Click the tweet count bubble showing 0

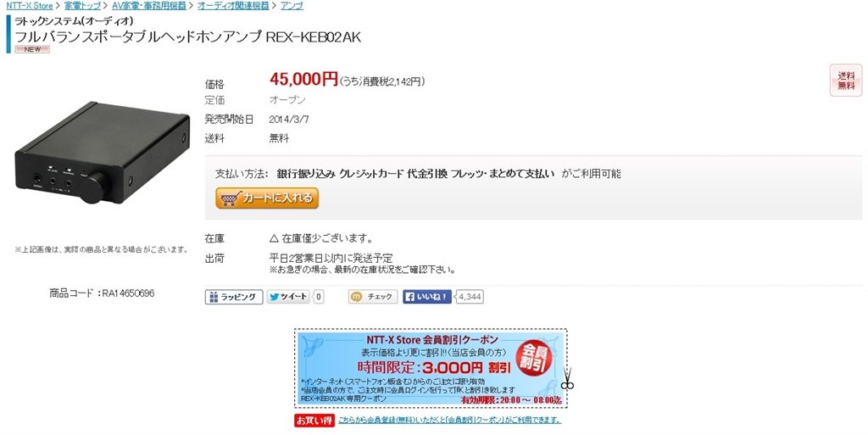click(319, 297)
